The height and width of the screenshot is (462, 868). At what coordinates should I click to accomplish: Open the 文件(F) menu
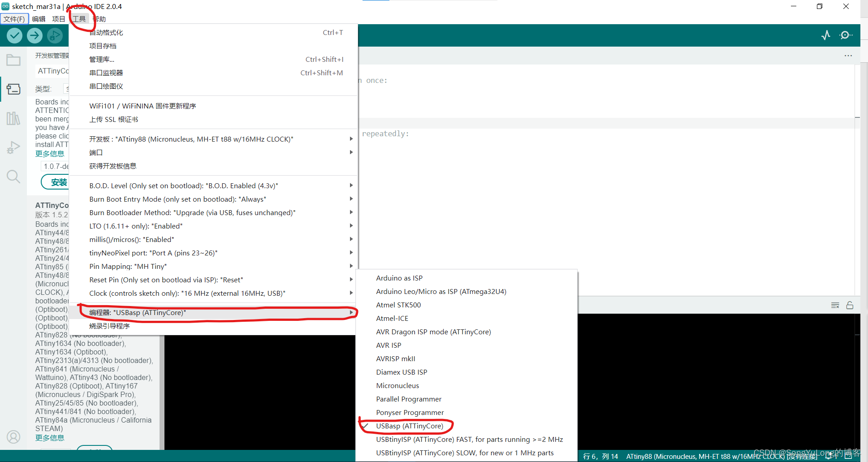click(14, 19)
